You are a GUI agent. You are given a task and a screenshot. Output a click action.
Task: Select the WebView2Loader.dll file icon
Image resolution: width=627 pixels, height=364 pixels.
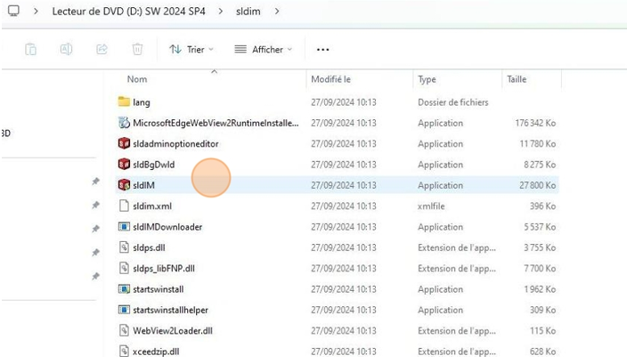pos(124,330)
